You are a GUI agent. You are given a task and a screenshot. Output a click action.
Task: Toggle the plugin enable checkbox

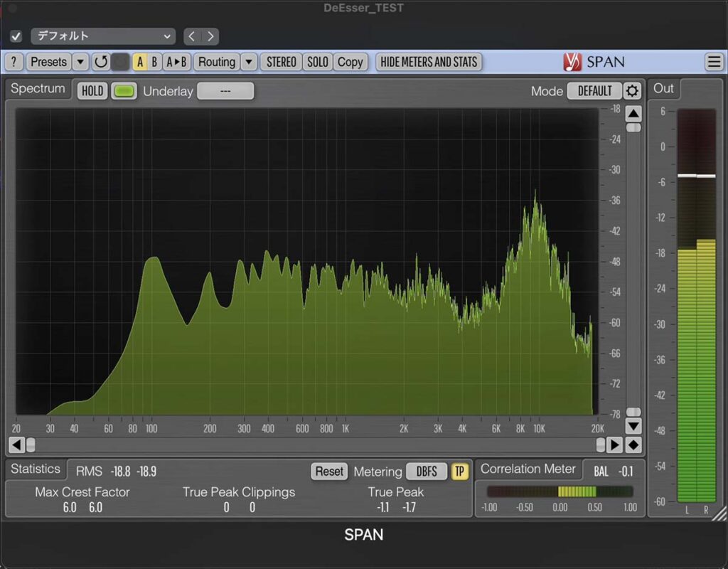16,36
